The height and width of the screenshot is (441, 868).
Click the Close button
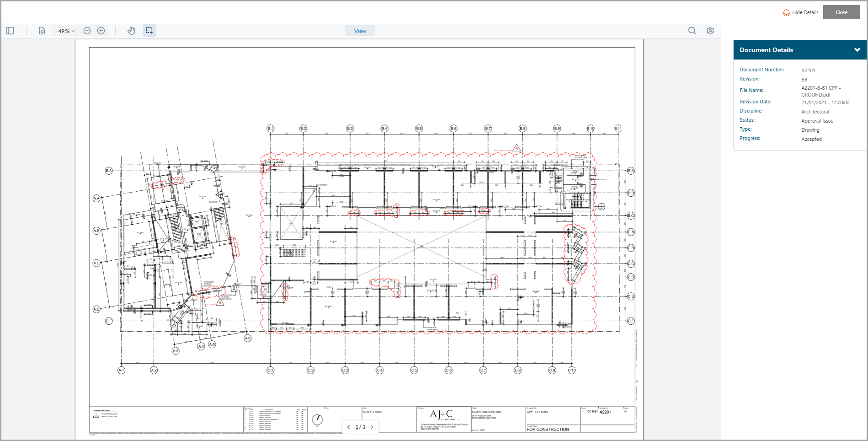pos(841,12)
